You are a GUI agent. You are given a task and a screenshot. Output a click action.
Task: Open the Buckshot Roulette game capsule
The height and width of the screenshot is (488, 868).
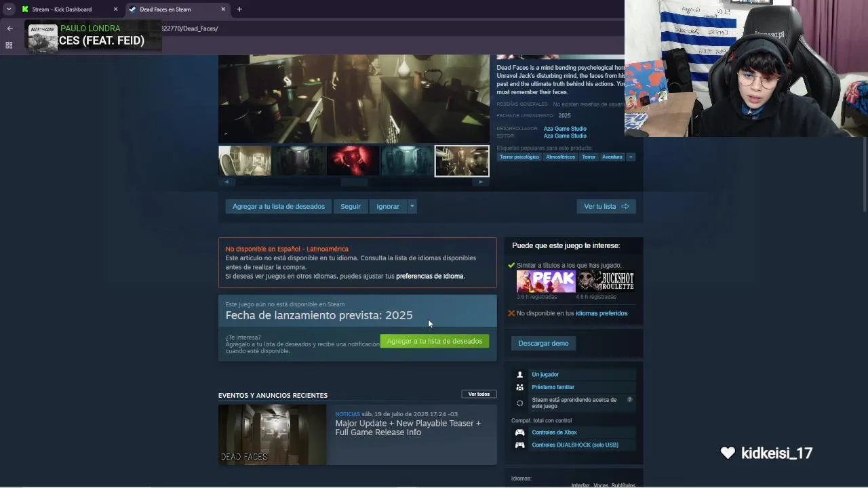coord(606,281)
